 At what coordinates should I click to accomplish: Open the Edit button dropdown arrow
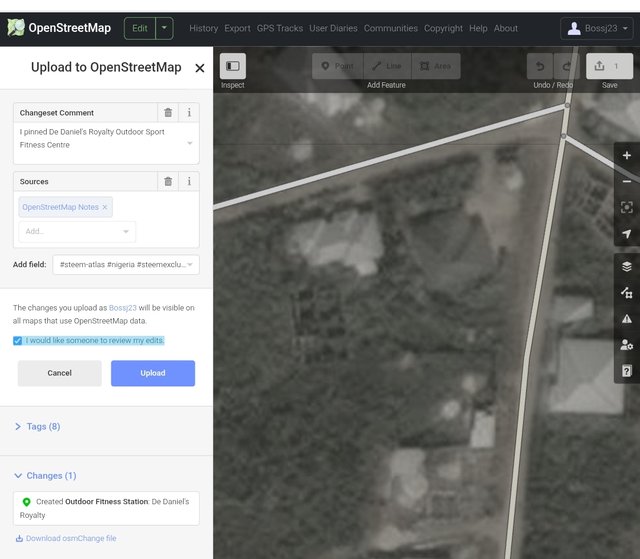coord(164,28)
